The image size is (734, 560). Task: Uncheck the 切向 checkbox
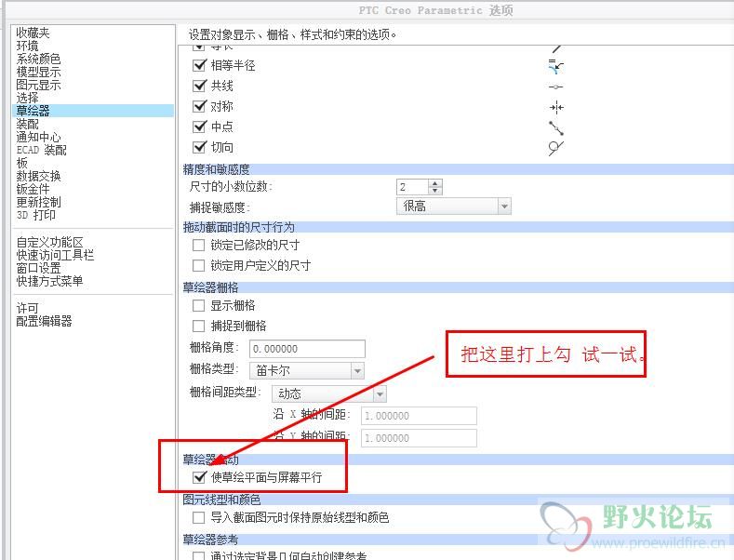click(199, 147)
